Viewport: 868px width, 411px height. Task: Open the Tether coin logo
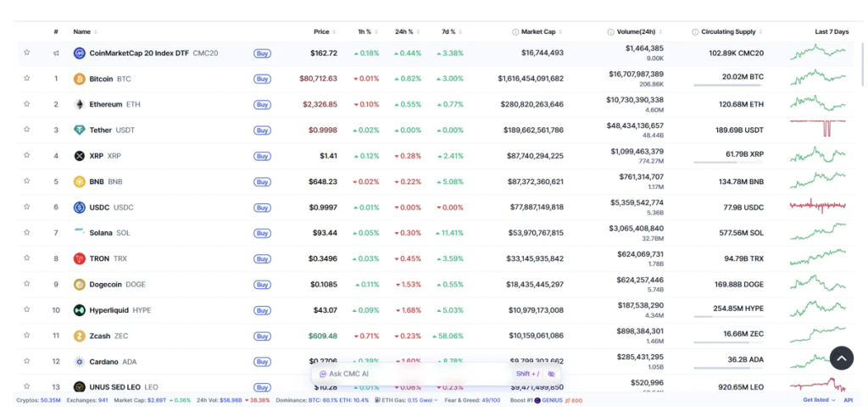pyautogui.click(x=80, y=130)
